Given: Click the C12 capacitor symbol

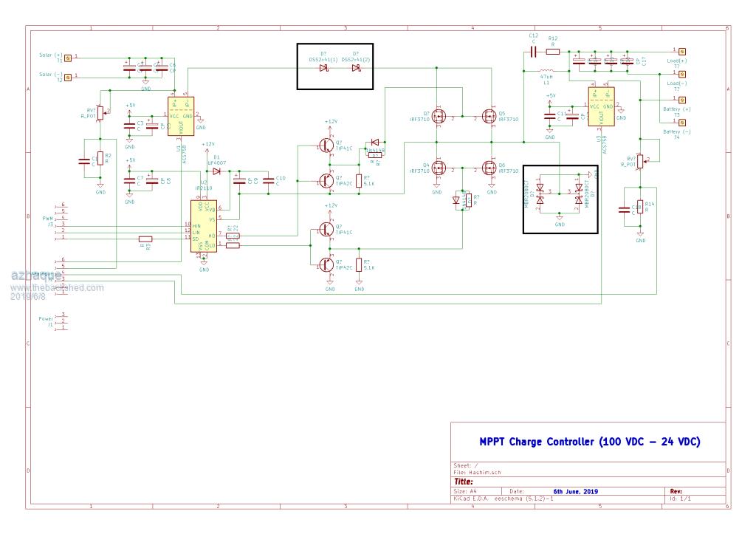Looking at the screenshot, I should click(532, 52).
